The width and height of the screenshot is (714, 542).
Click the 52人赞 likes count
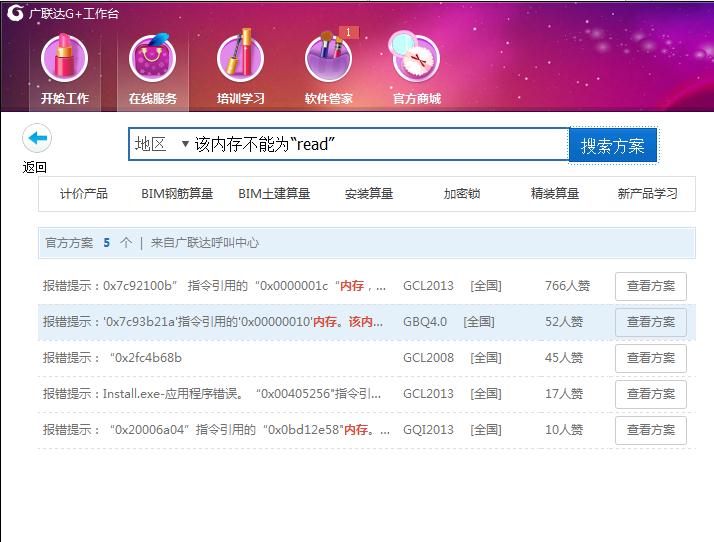coord(564,322)
